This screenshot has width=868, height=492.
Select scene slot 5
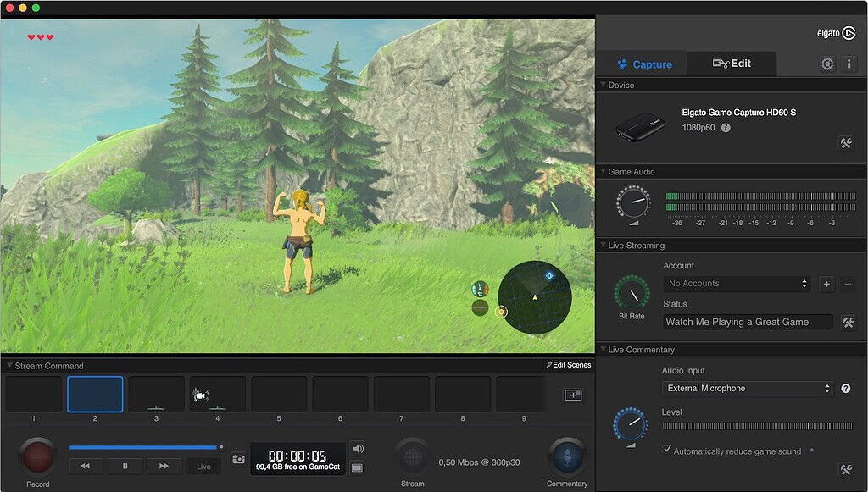click(279, 394)
